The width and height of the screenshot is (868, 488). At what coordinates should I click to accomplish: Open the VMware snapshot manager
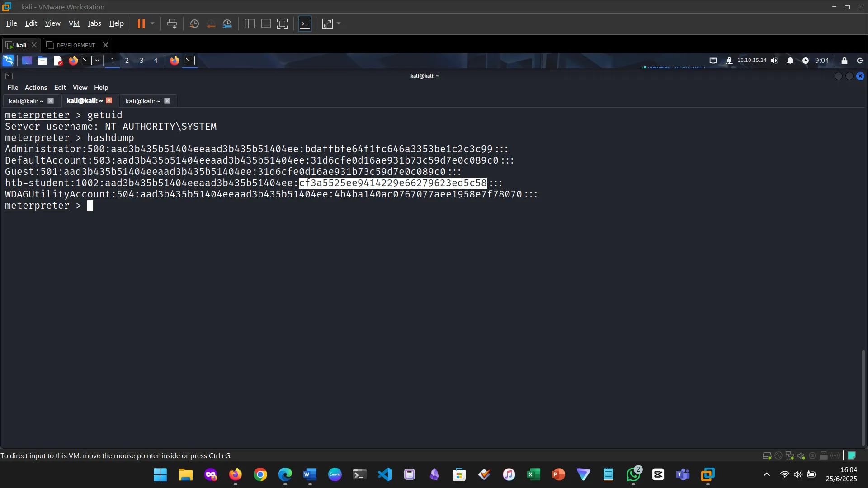pos(227,23)
